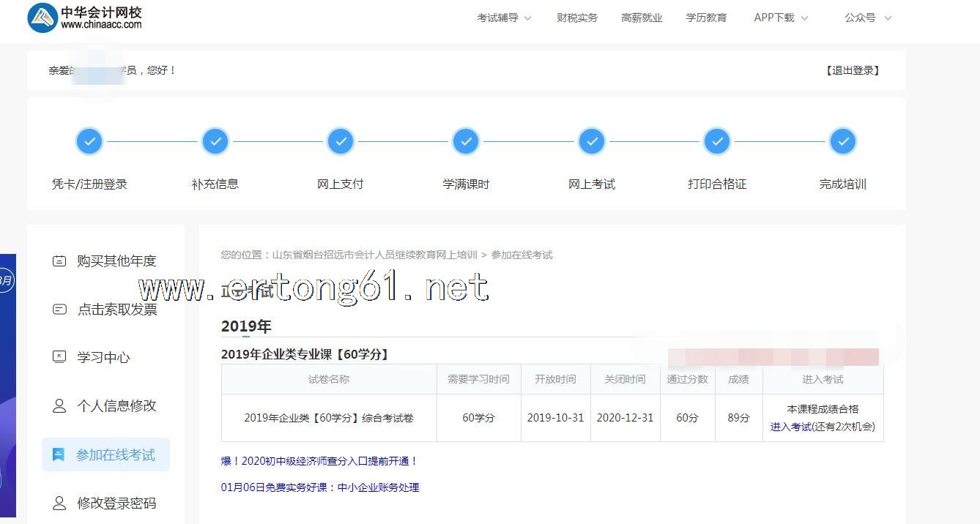Click the 个人信息修改 person icon
Image resolution: width=980 pixels, height=524 pixels.
tap(59, 405)
